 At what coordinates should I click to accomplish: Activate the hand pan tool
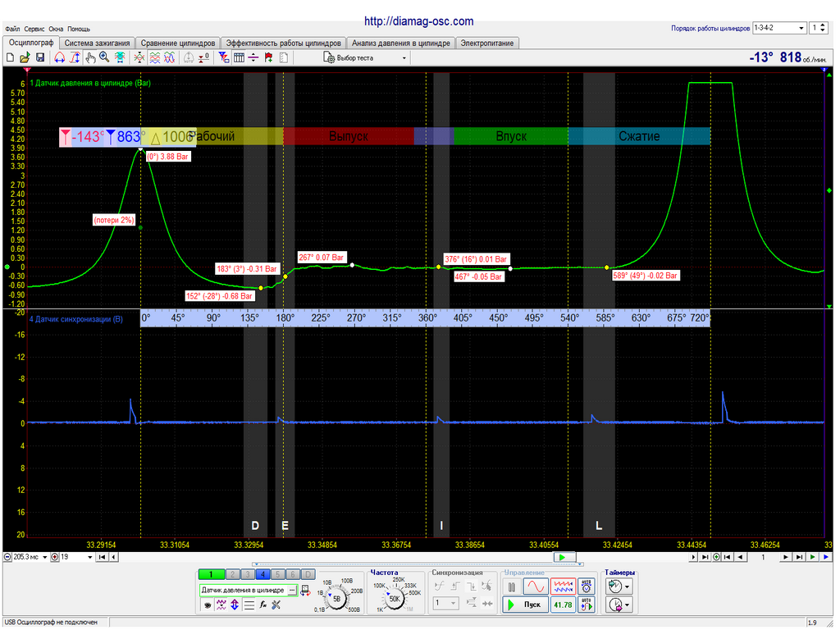pyautogui.click(x=90, y=57)
